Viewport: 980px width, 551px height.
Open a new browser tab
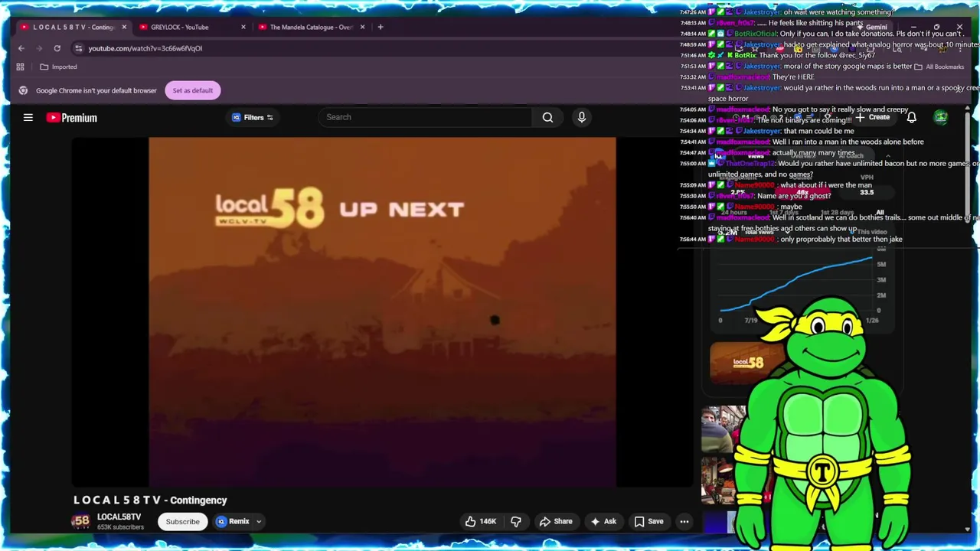380,27
